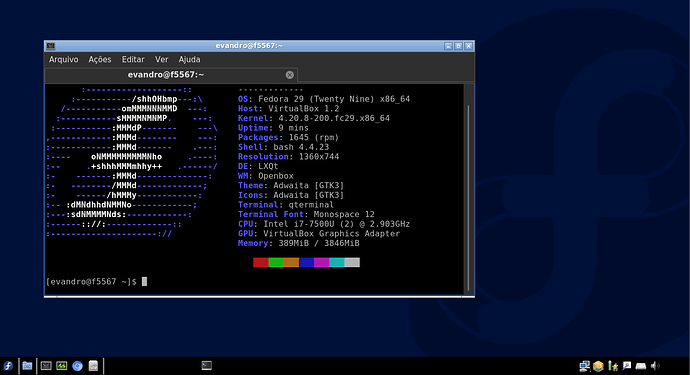Close the evandro@f5567:~ terminal tab
Screen dimensions: 690x375
290,75
